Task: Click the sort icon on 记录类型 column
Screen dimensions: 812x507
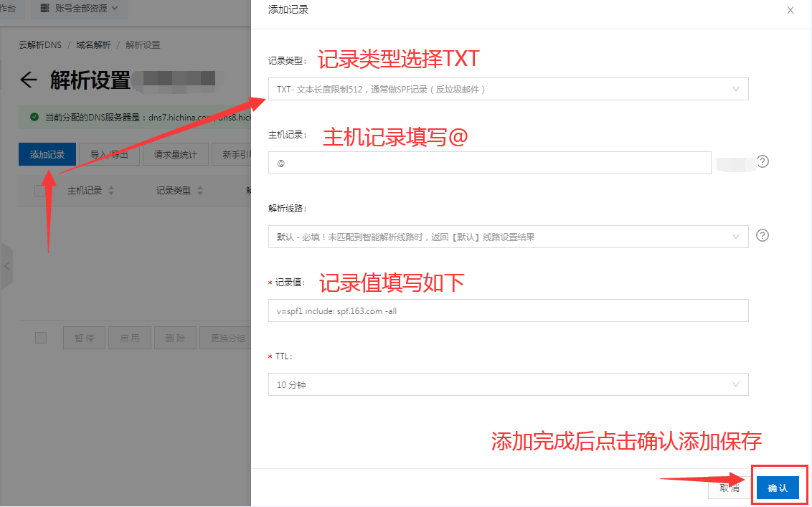Action: tap(200, 191)
